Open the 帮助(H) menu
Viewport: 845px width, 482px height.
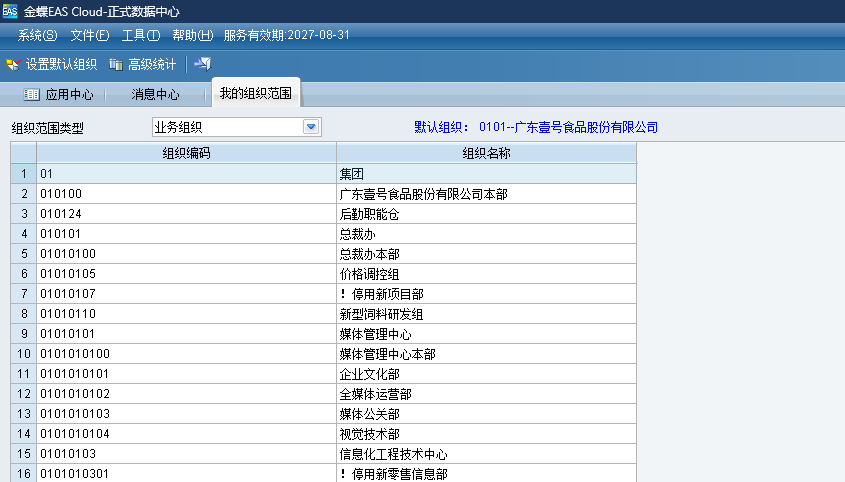point(193,35)
